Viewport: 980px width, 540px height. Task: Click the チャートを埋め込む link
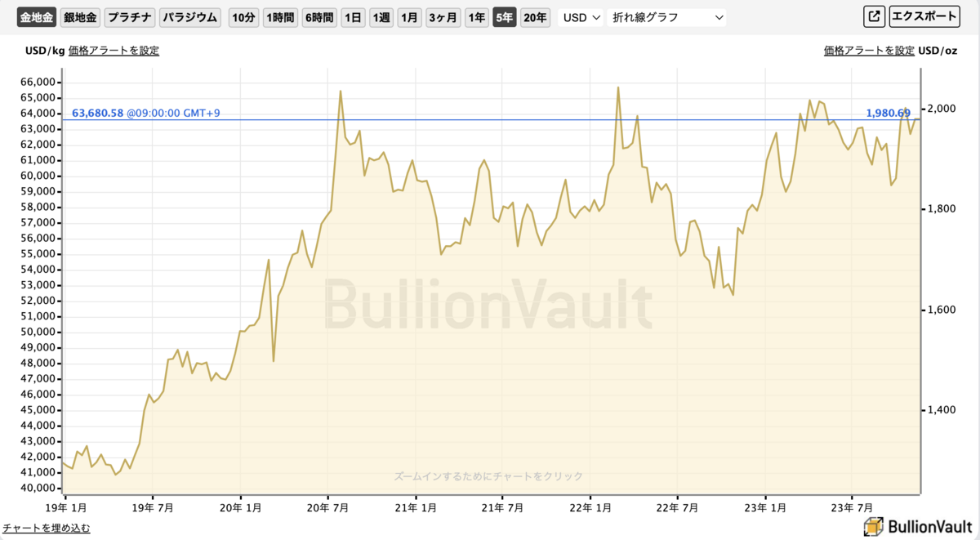tap(47, 529)
